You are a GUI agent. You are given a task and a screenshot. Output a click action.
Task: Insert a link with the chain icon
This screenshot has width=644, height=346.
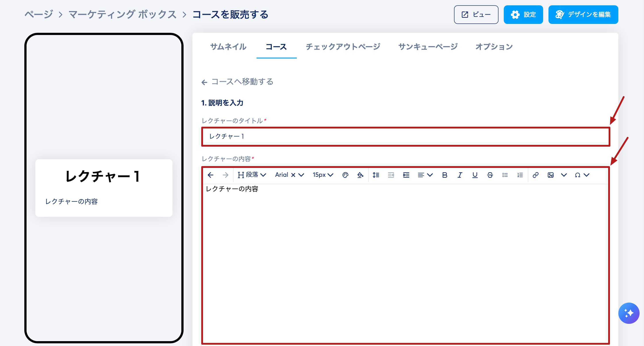point(535,175)
